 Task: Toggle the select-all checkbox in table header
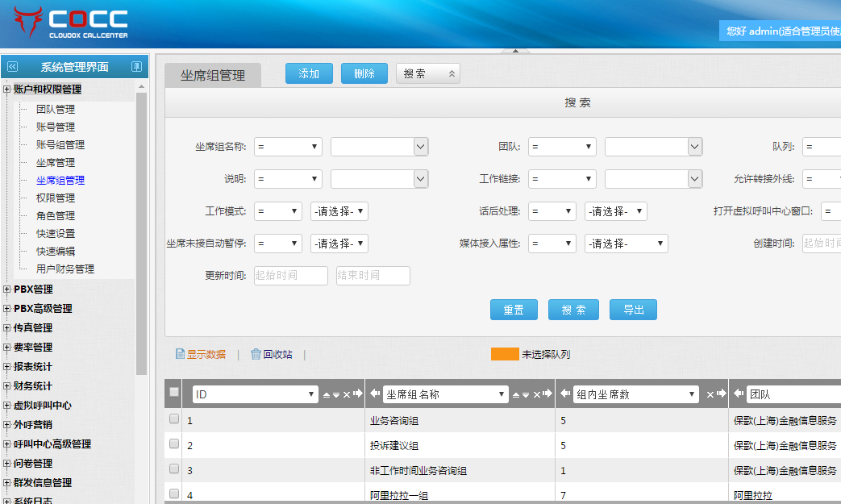click(174, 392)
